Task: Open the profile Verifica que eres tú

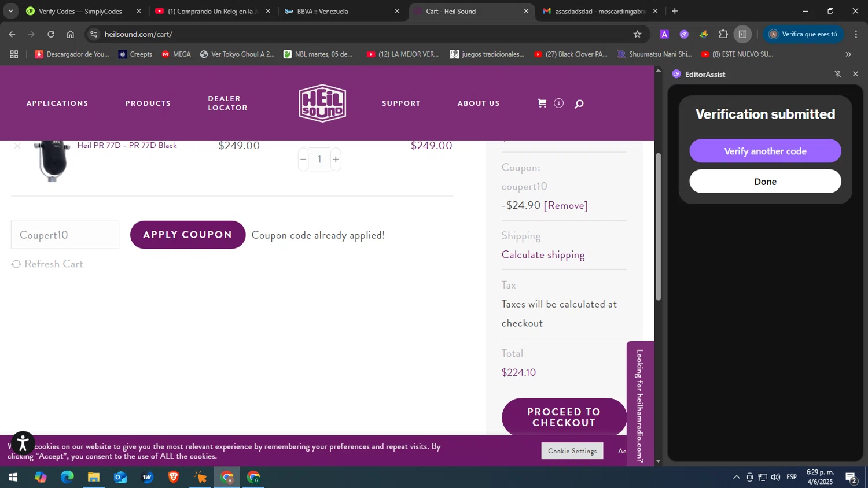Action: click(x=803, y=34)
